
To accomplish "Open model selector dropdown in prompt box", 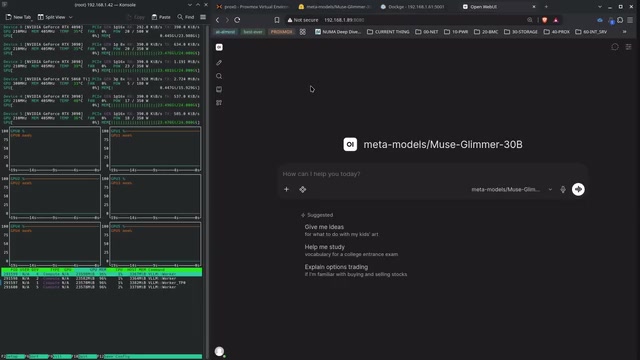I will click(x=511, y=189).
